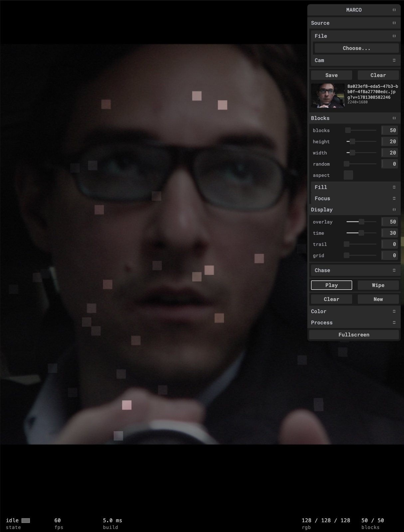404x532 pixels.
Task: Adjust the time slider
Action: (361, 233)
